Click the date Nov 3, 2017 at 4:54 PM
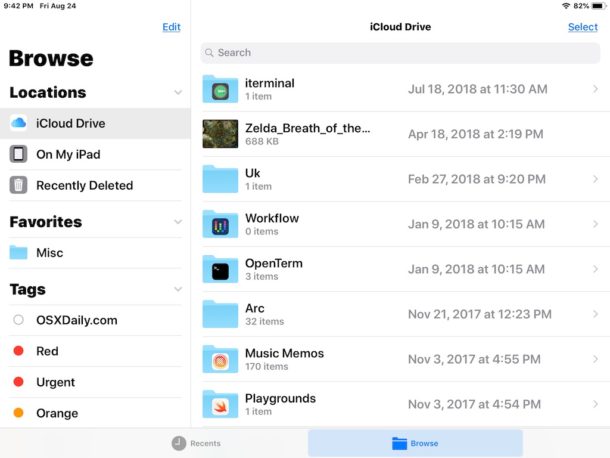 (x=475, y=404)
